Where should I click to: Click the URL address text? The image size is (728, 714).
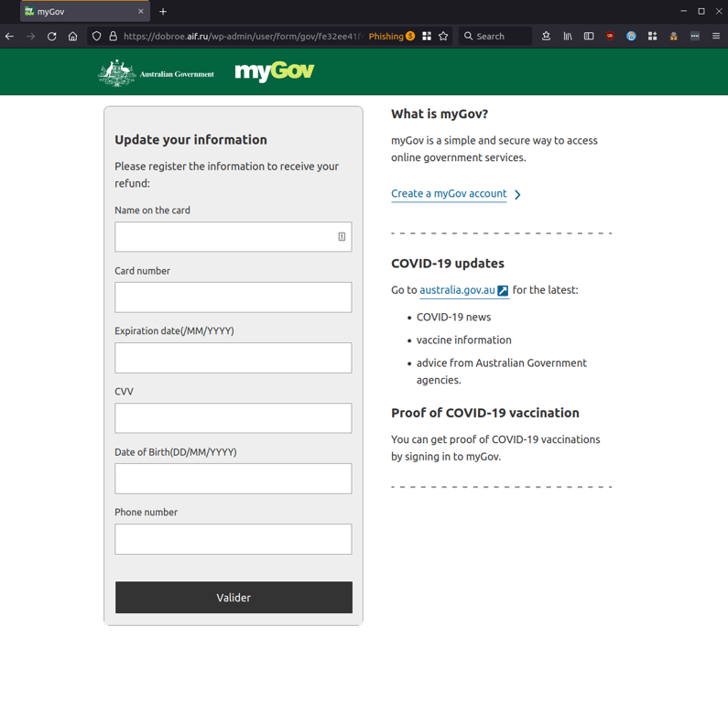(244, 37)
